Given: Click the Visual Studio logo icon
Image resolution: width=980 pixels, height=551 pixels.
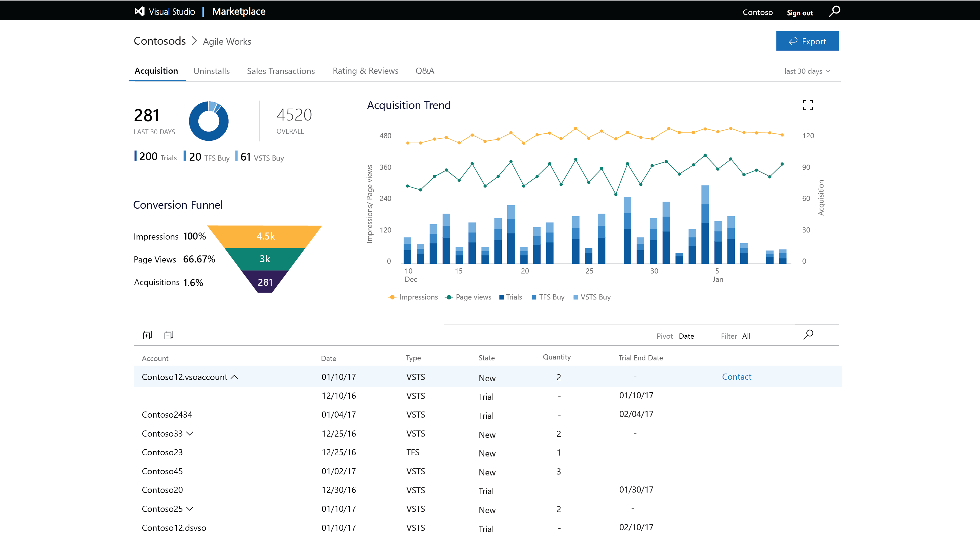Looking at the screenshot, I should 140,11.
